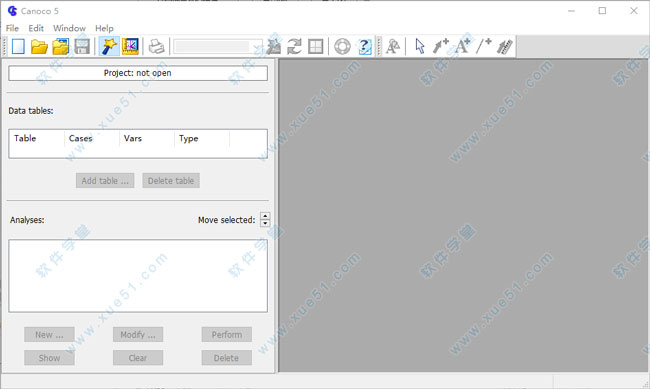This screenshot has width=650, height=389.
Task: Click the Add table ... button
Action: coord(105,181)
